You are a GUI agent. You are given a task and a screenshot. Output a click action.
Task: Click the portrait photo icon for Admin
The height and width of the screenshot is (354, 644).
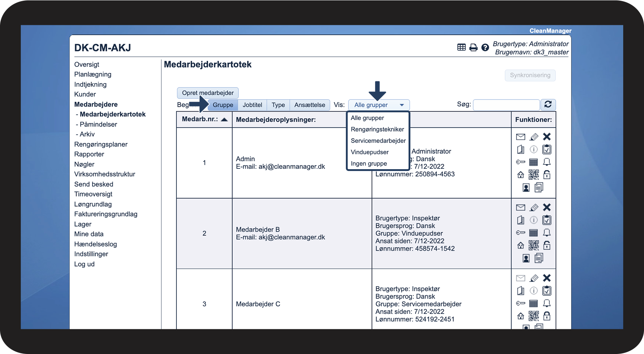click(x=526, y=188)
